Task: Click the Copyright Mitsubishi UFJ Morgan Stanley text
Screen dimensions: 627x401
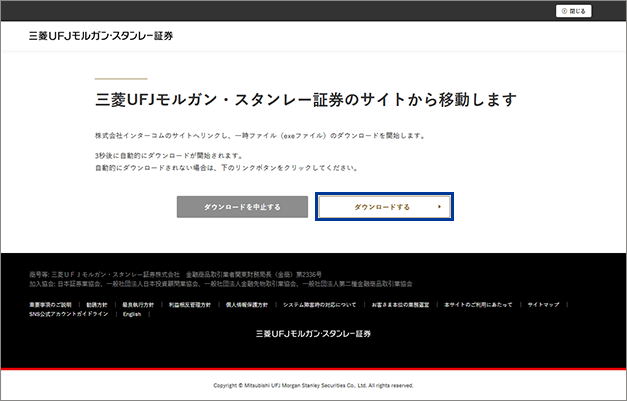Action: point(314,385)
